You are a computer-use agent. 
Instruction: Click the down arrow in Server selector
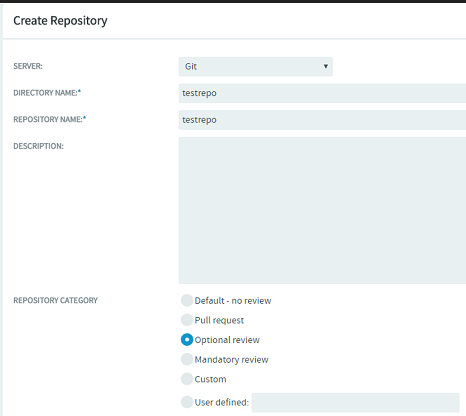point(326,66)
